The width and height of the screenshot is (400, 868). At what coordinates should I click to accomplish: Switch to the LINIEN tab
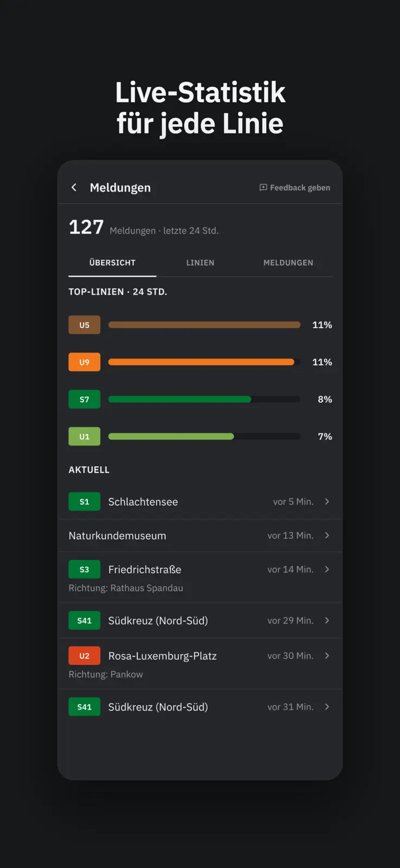tap(201, 263)
